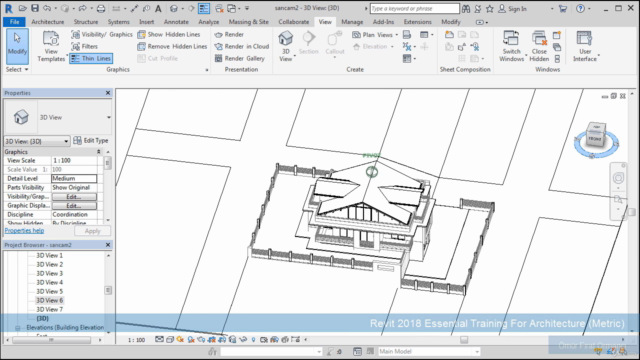Open the Select panel dropdown

click(x=17, y=70)
